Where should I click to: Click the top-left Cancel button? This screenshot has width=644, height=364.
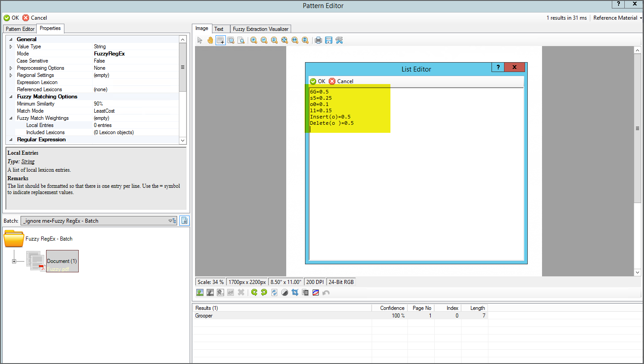(35, 18)
